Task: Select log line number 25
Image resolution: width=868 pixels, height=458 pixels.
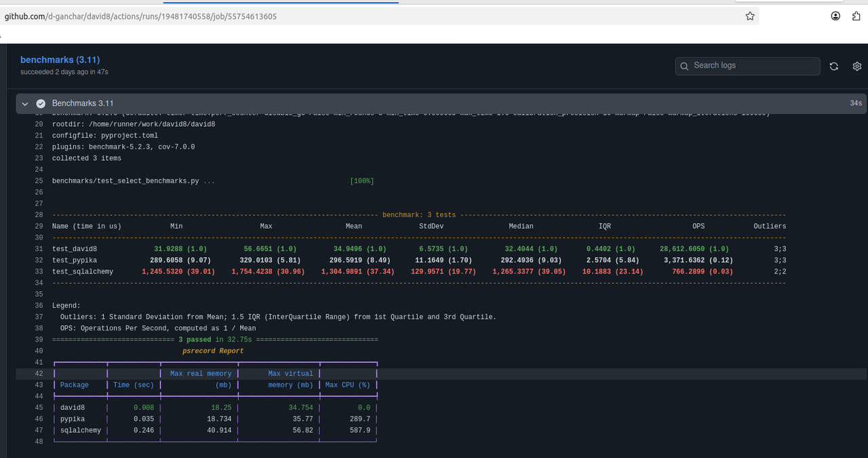Action: 39,181
